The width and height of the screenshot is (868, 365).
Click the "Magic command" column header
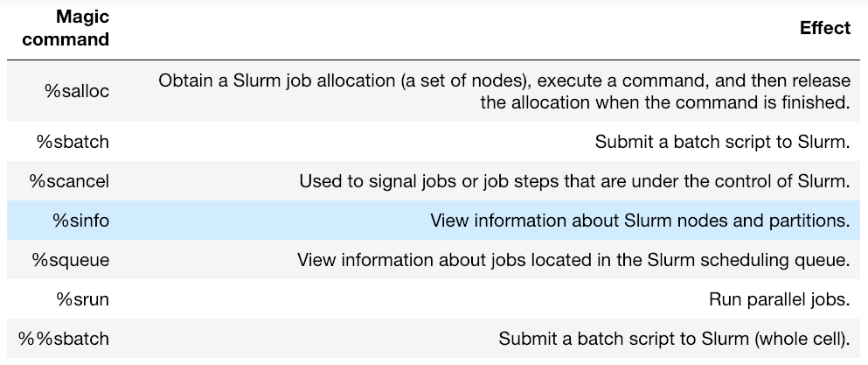66,29
